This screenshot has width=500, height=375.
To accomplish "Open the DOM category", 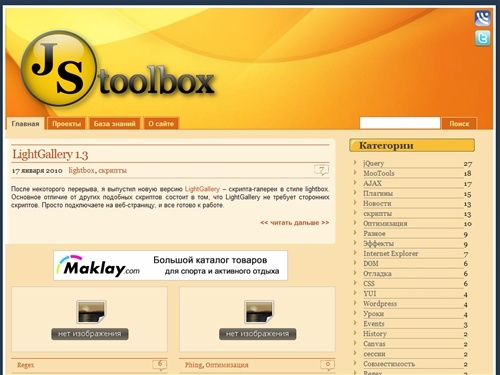I will point(371,264).
